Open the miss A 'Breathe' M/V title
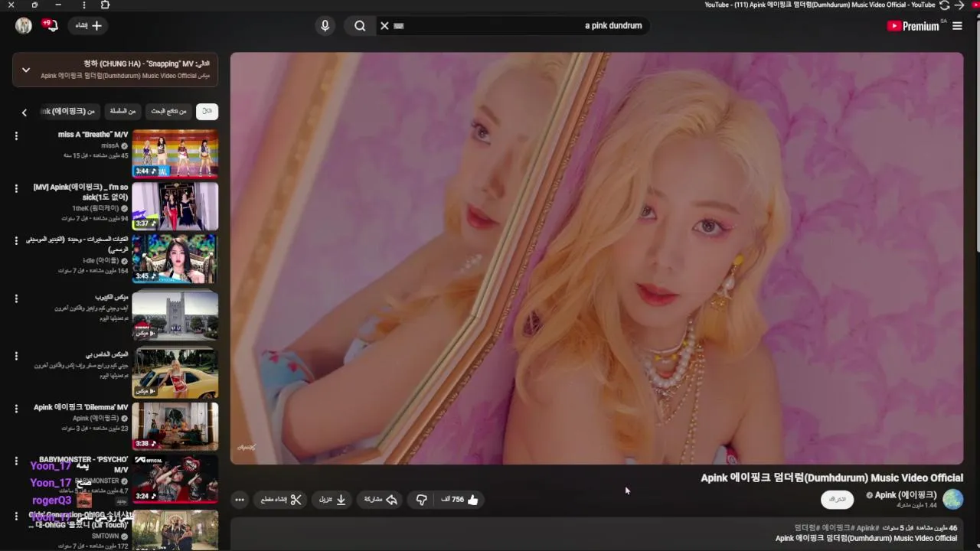The width and height of the screenshot is (980, 551). [x=93, y=135]
